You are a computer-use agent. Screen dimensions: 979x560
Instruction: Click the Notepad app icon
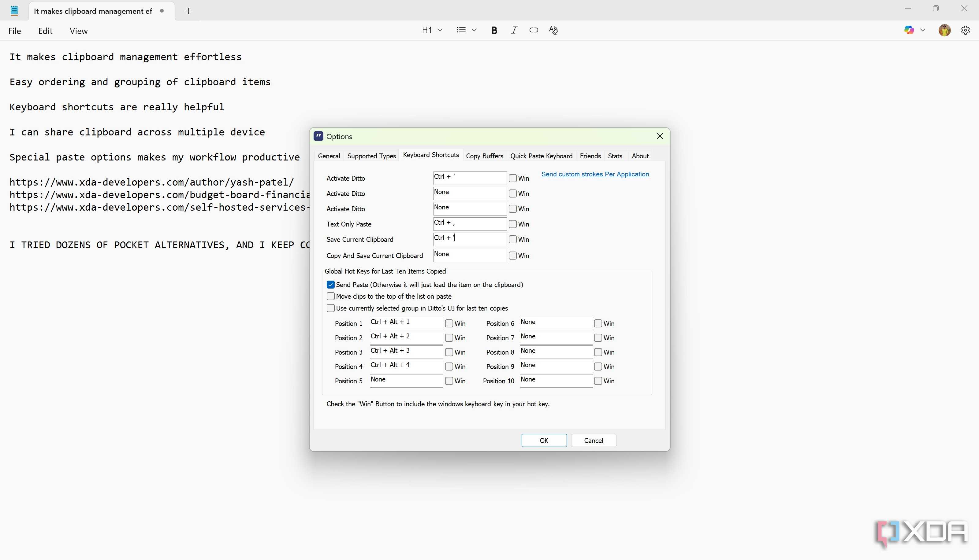click(x=14, y=10)
